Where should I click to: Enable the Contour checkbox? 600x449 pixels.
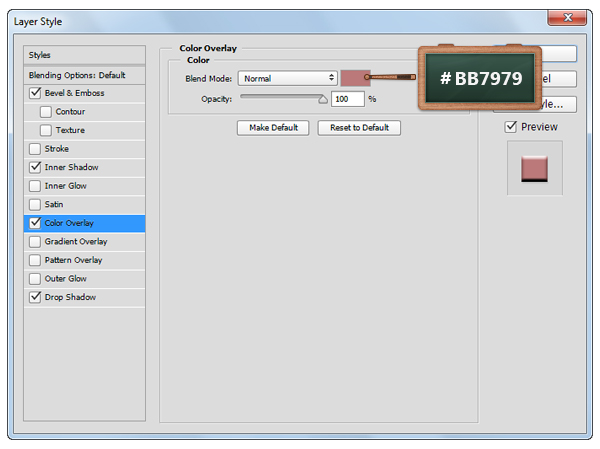(46, 112)
